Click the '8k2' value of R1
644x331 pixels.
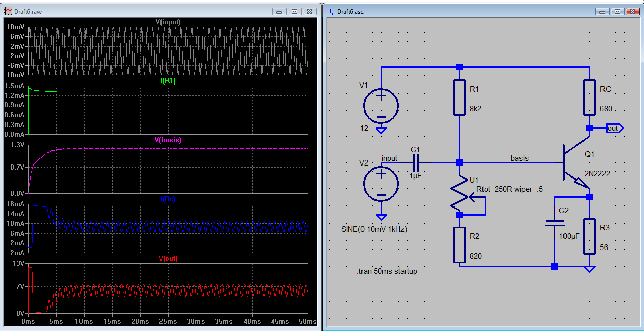click(476, 108)
